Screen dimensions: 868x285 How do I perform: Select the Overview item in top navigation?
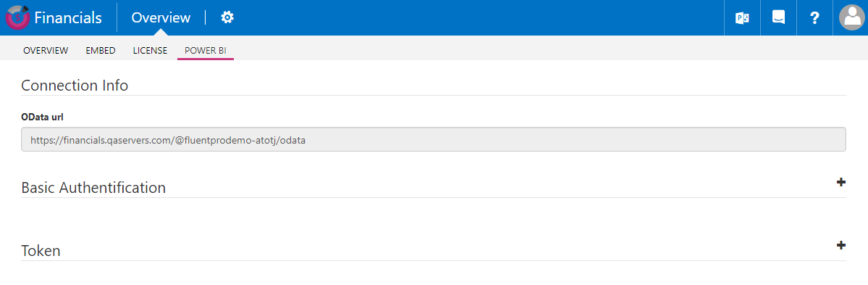(161, 17)
